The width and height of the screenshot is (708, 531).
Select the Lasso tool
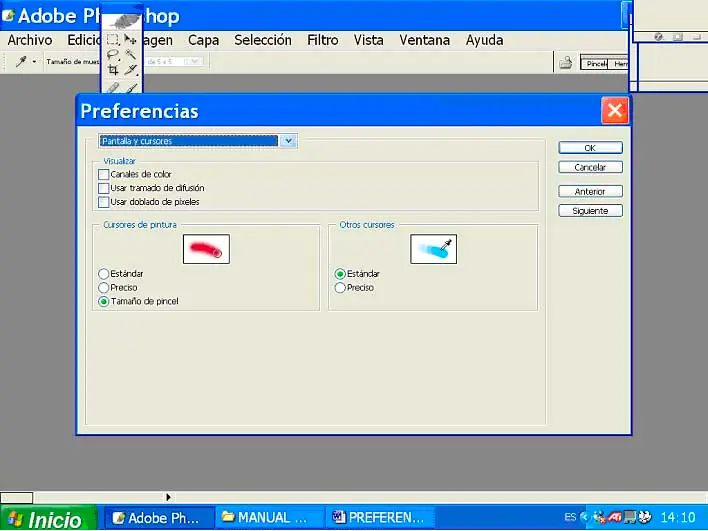point(112,55)
